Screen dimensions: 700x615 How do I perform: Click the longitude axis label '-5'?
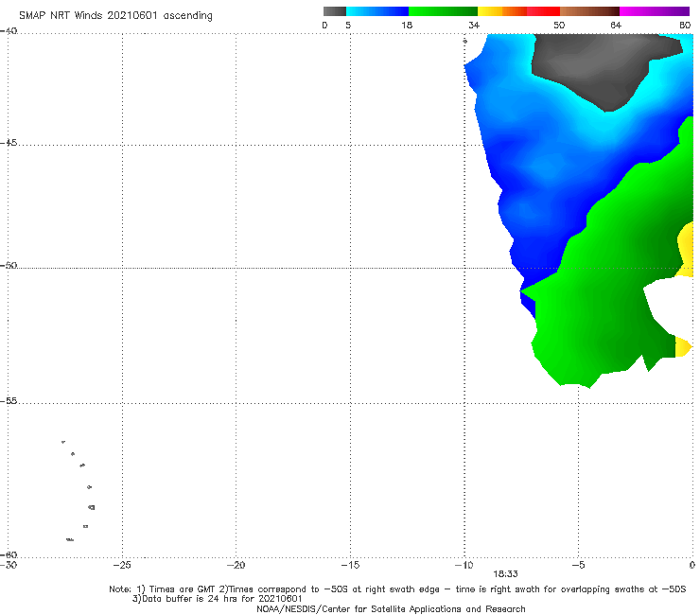(x=578, y=566)
